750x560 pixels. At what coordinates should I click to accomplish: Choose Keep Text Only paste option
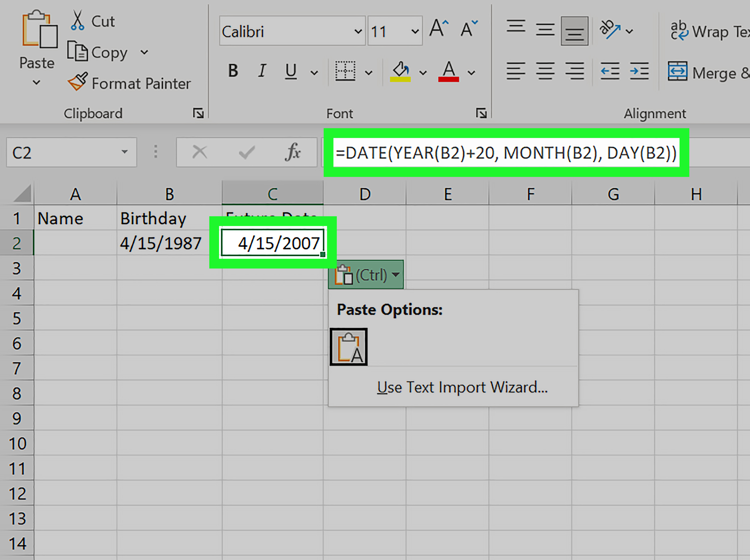coord(349,347)
